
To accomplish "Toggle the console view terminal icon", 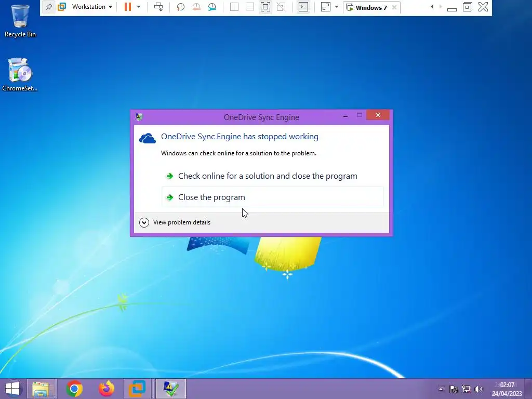I will point(303,7).
